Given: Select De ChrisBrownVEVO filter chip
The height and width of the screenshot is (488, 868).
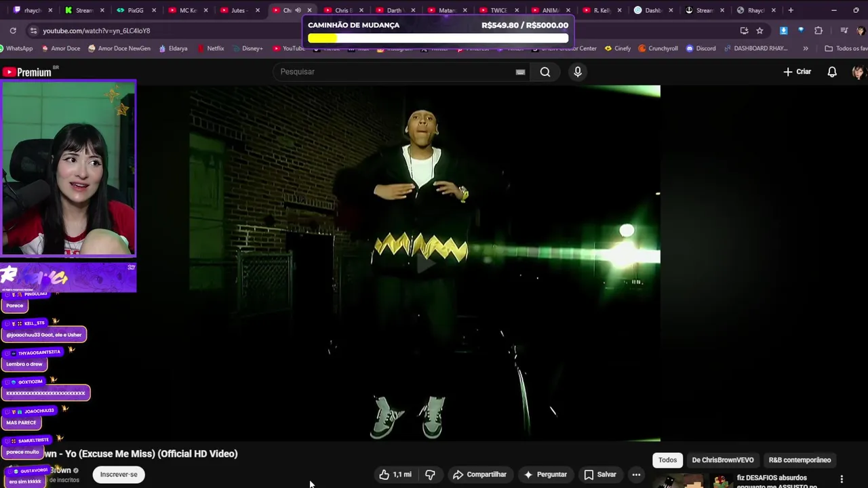Looking at the screenshot, I should pos(723,460).
